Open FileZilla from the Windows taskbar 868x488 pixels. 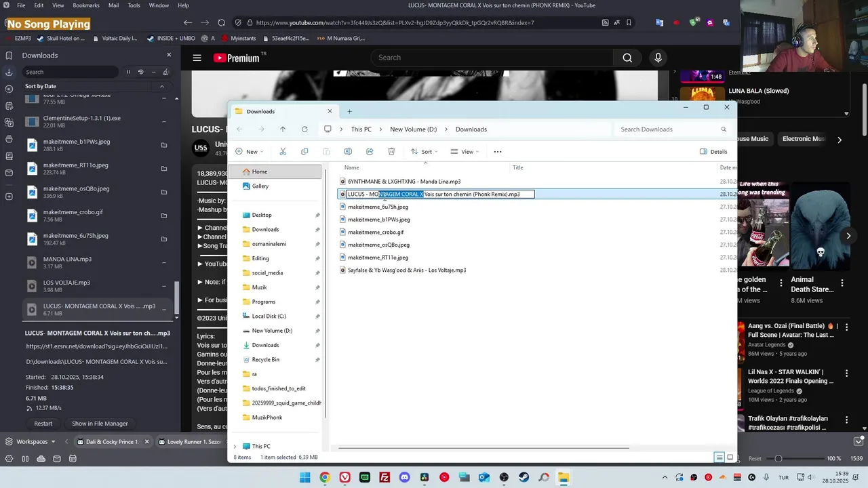[384, 477]
